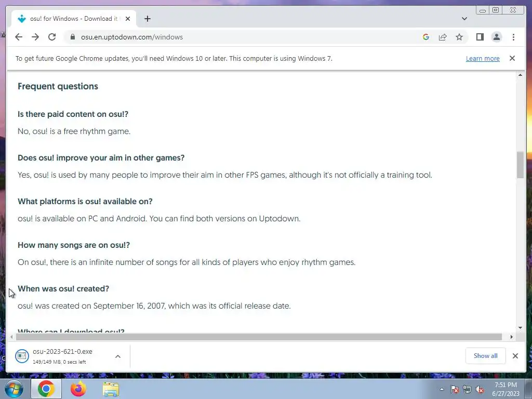Image resolution: width=532 pixels, height=399 pixels.
Task: Click the answer about infinite number of songs
Action: (x=187, y=262)
